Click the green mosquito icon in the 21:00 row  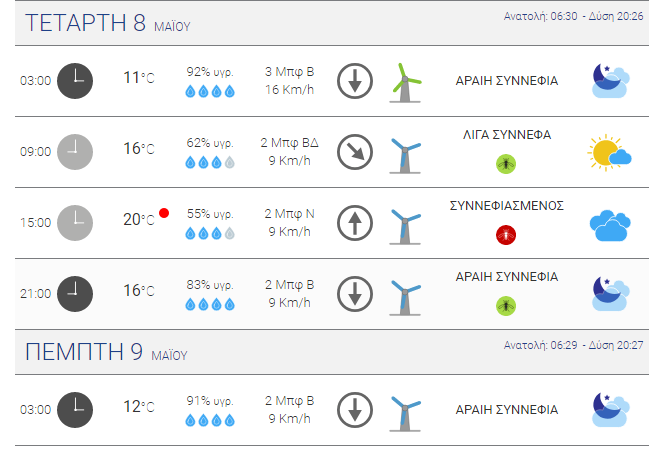click(506, 306)
